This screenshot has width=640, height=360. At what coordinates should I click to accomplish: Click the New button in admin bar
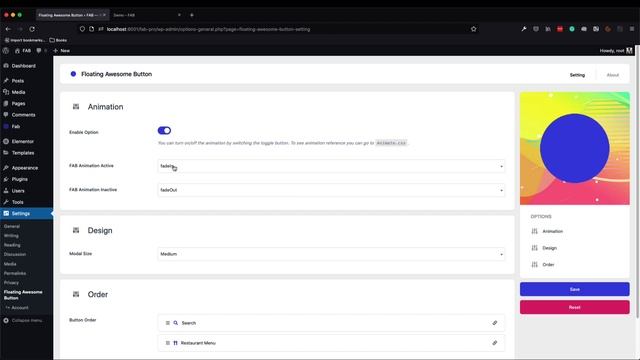click(x=62, y=51)
